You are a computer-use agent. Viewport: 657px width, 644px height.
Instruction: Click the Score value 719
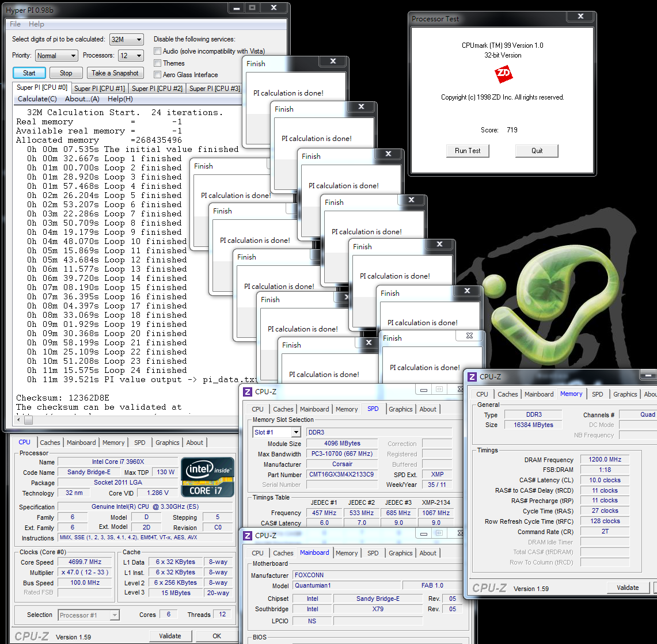(512, 130)
